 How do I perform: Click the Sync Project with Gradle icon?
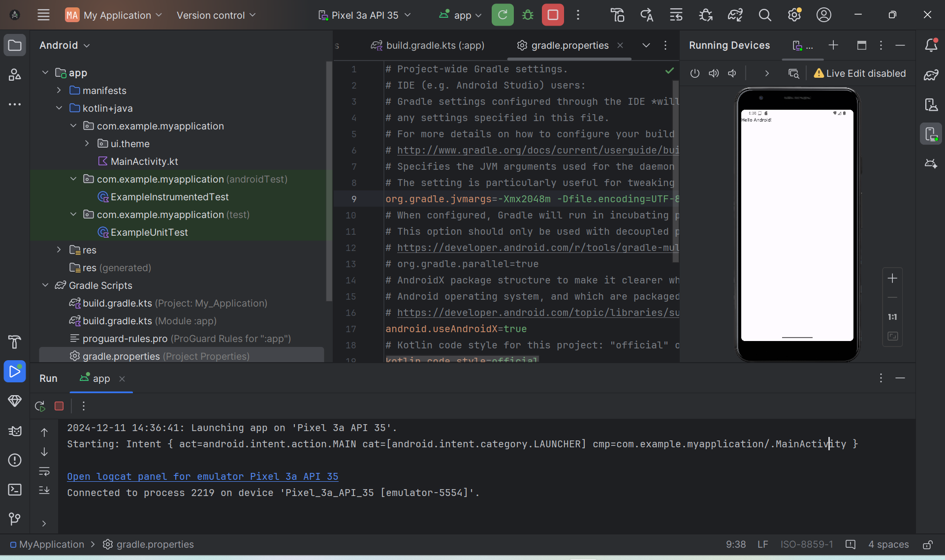[x=735, y=15]
